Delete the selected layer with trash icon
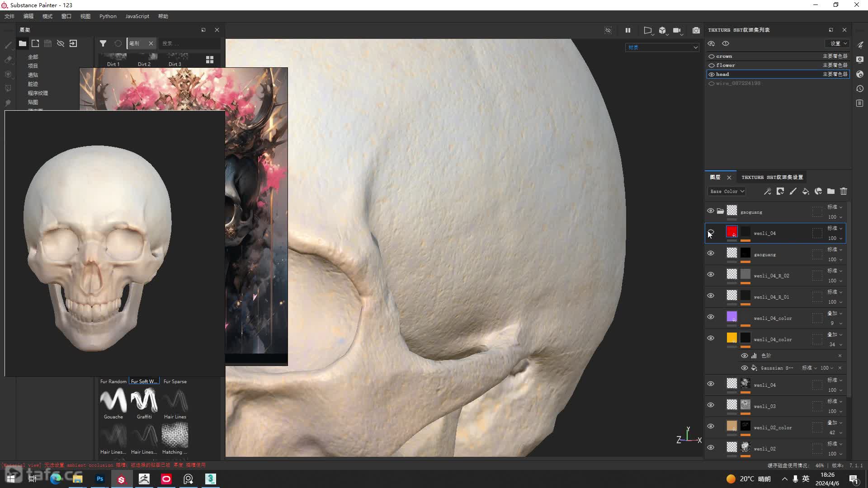 pyautogui.click(x=844, y=192)
